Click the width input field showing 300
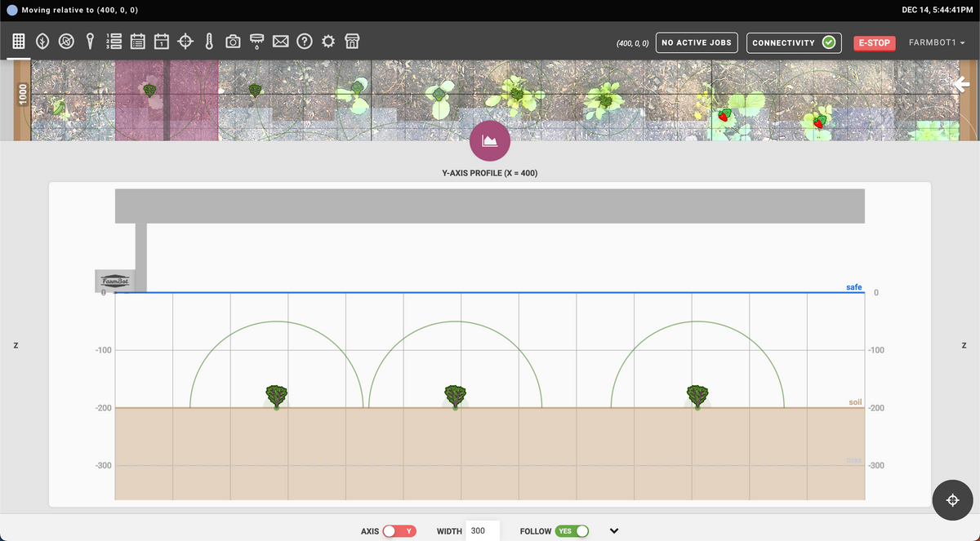Viewport: 980px width, 541px height. click(x=483, y=530)
